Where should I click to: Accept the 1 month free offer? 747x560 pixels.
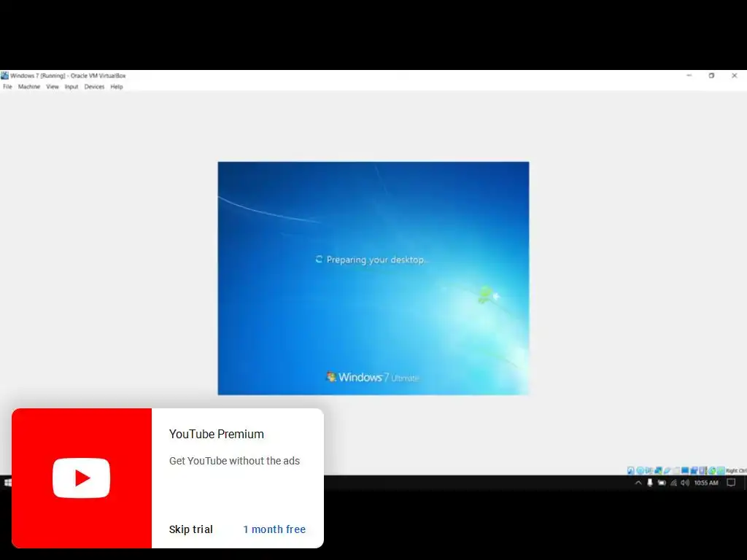(274, 529)
